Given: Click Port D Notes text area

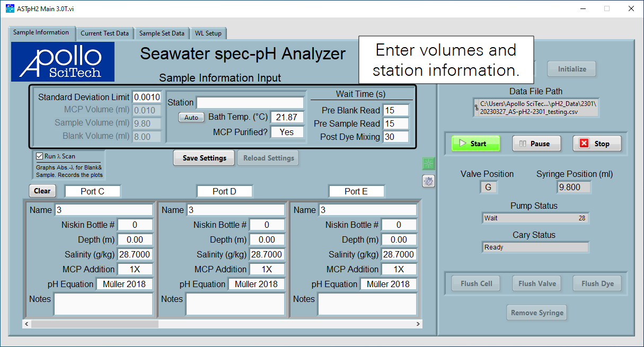Looking at the screenshot, I should (x=235, y=304).
